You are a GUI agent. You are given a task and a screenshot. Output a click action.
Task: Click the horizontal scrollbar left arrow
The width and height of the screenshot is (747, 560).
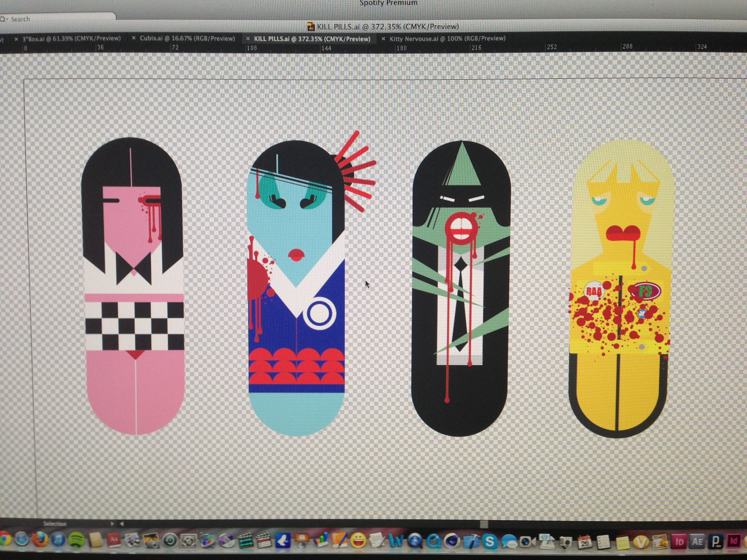tap(122, 524)
